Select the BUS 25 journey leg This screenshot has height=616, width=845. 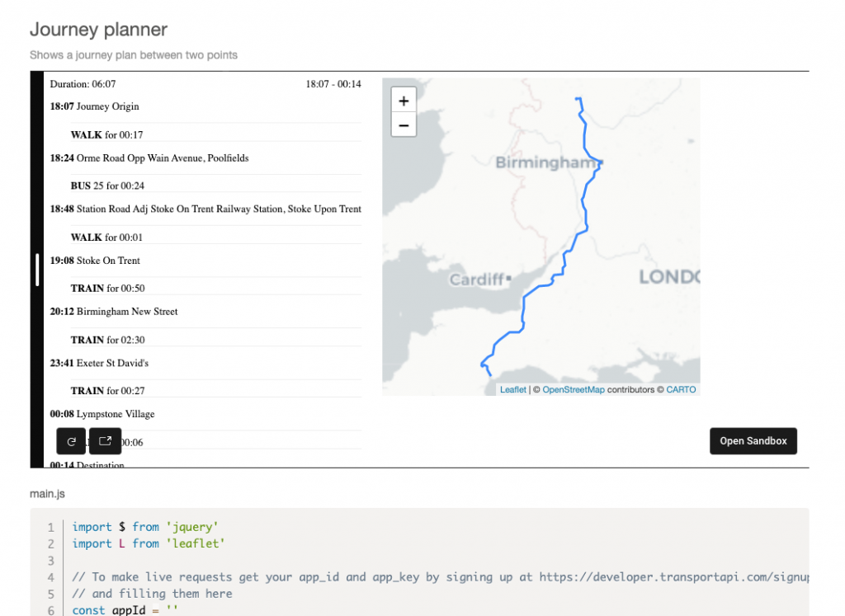coord(107,186)
